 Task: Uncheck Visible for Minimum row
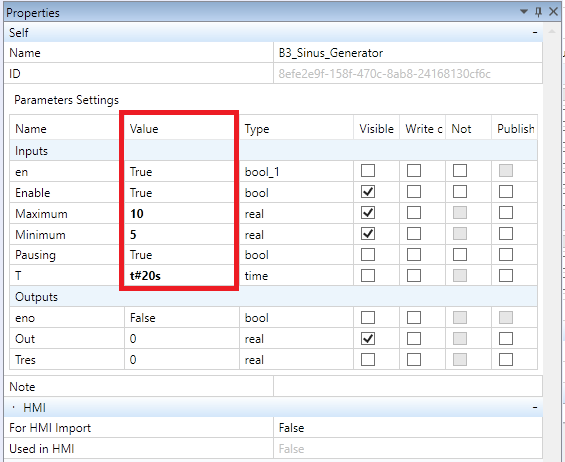click(368, 234)
